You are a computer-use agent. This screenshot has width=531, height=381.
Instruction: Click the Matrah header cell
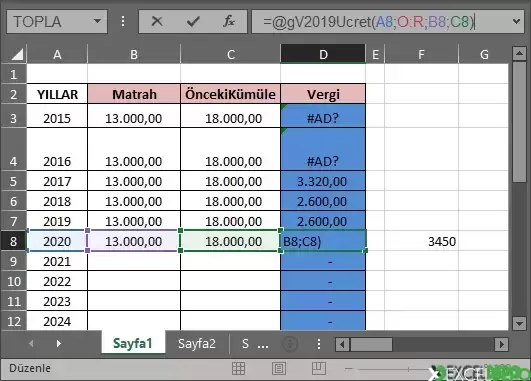point(134,94)
